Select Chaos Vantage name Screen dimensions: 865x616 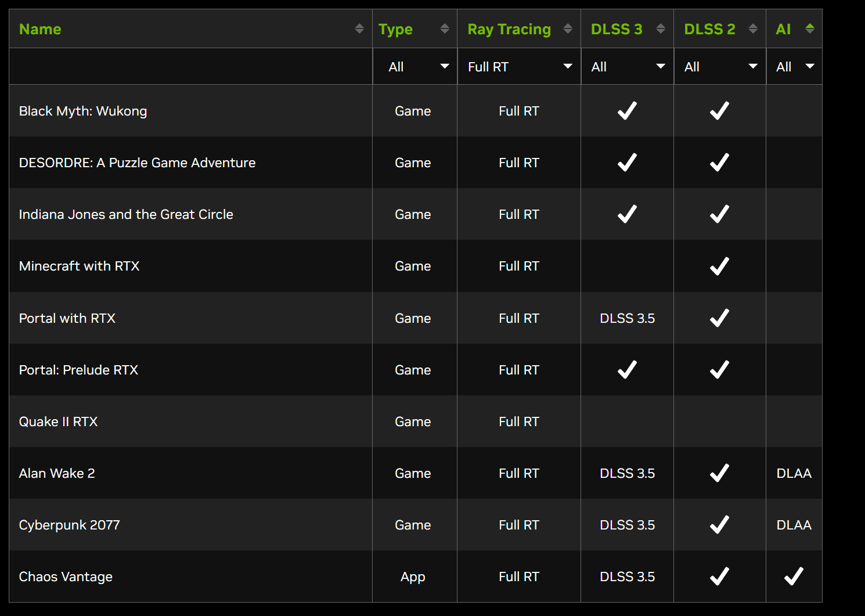tap(66, 577)
